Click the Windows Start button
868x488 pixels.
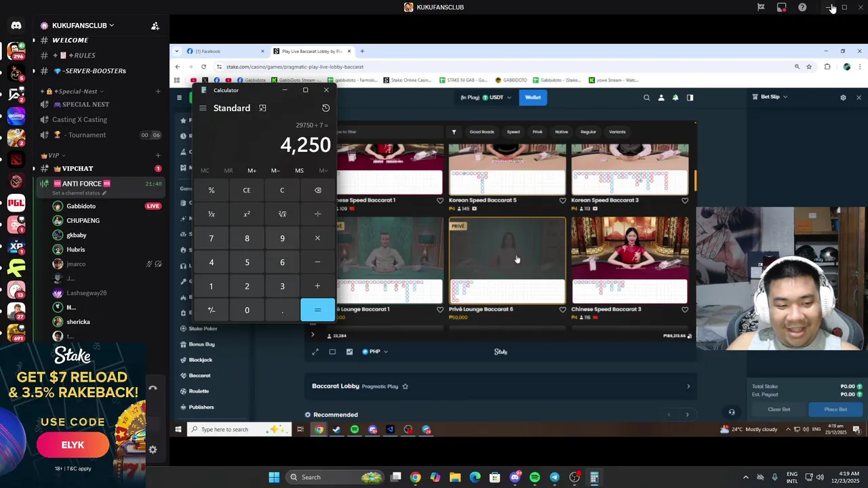click(x=274, y=477)
